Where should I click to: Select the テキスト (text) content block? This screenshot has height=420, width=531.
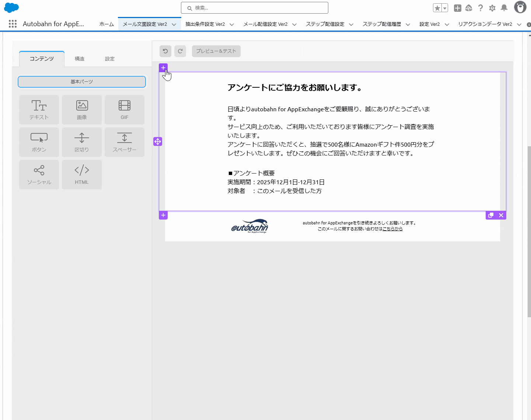[x=39, y=109]
